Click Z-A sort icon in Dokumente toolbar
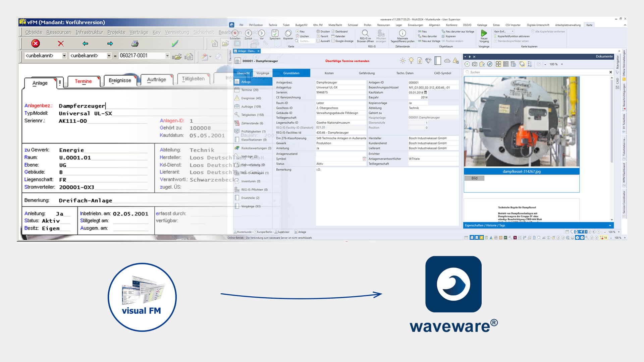This screenshot has height=362, width=644. pyautogui.click(x=530, y=64)
